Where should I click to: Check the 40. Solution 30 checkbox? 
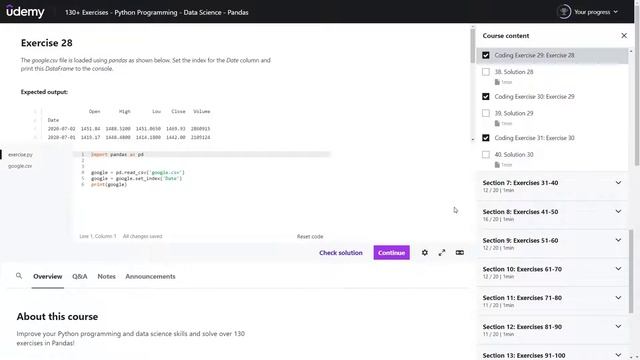[x=486, y=155]
